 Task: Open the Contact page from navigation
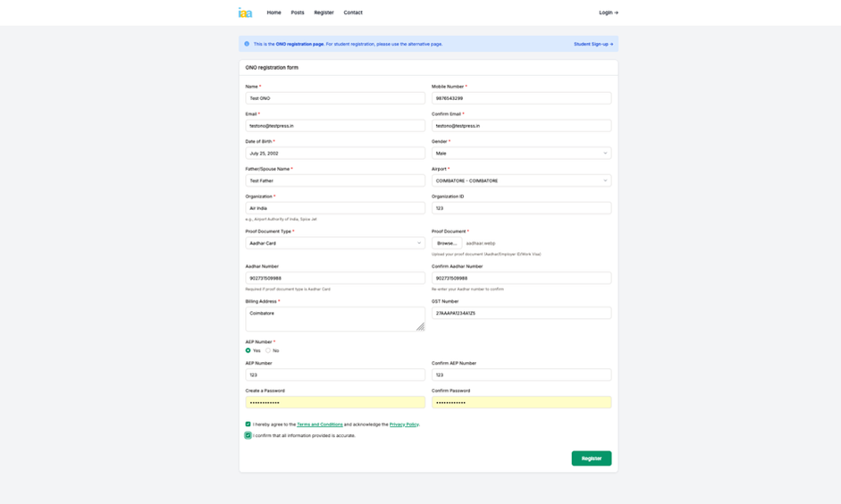click(x=353, y=13)
